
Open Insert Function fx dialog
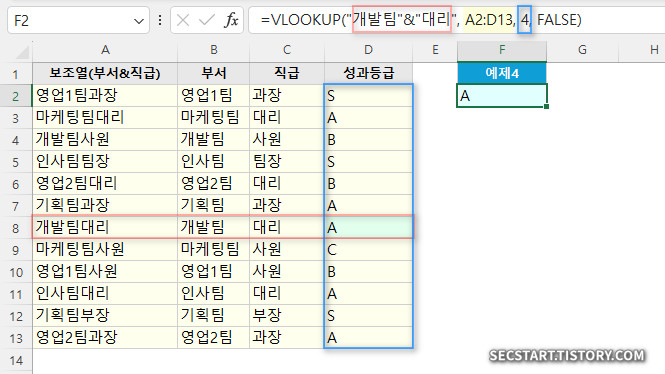pos(231,20)
